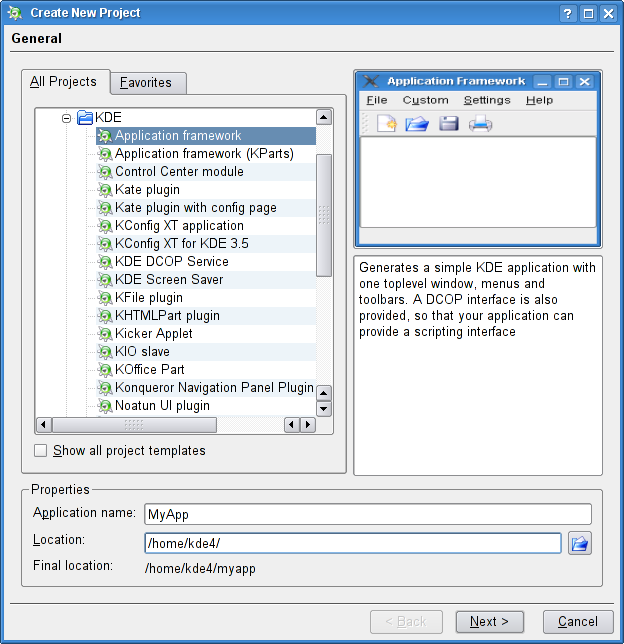Click the new document icon in preview
The width and height of the screenshot is (624, 644).
tap(386, 124)
